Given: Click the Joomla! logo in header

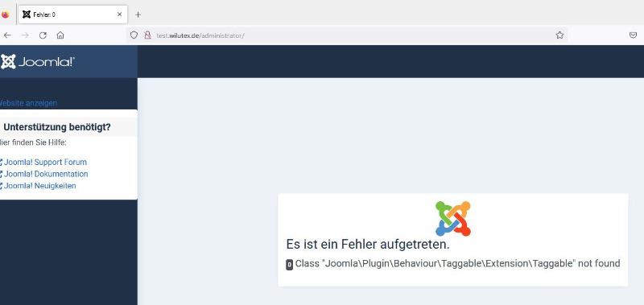Looking at the screenshot, I should point(37,62).
